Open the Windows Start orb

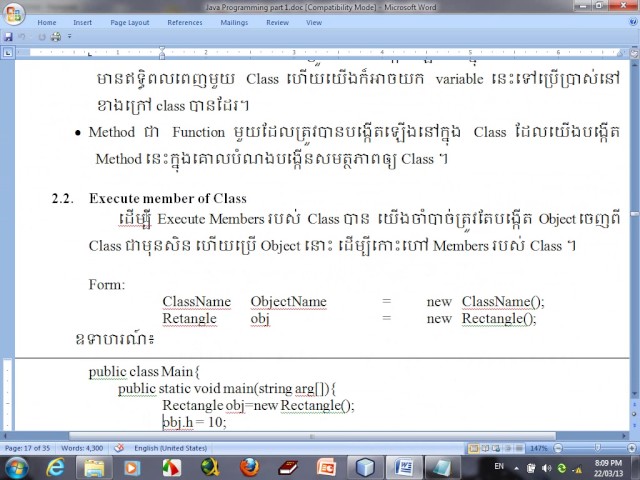(x=16, y=467)
